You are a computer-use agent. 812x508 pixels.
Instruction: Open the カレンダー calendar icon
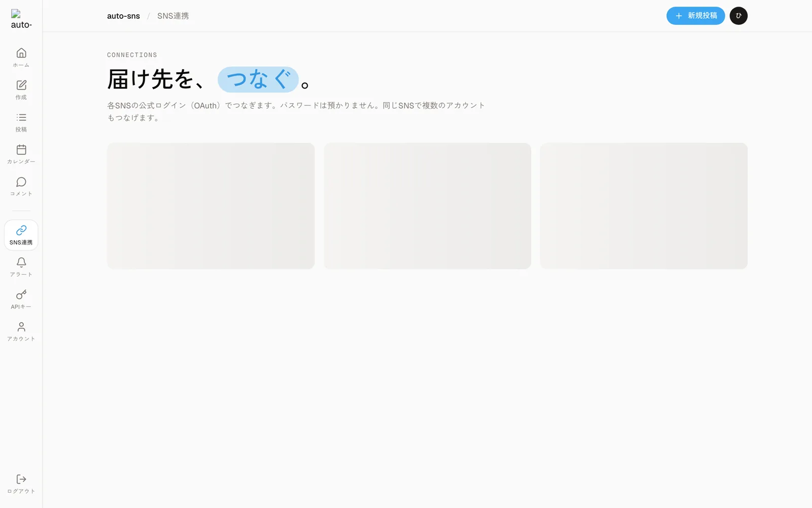21,149
